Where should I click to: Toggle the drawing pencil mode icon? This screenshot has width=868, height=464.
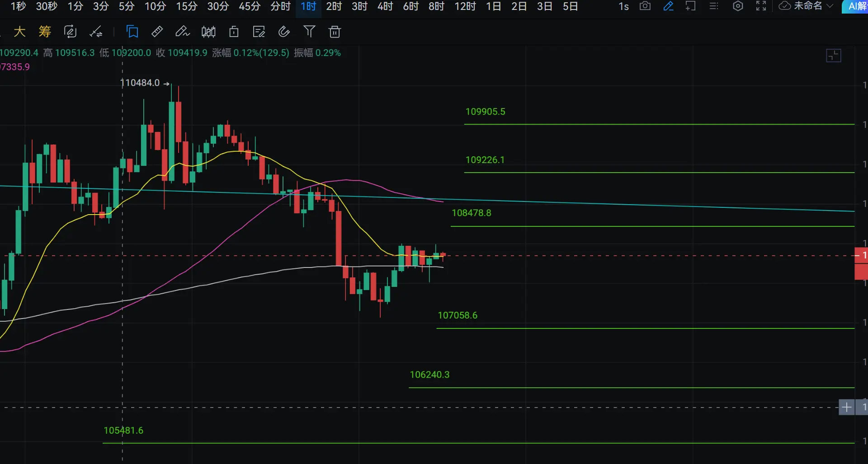[668, 6]
